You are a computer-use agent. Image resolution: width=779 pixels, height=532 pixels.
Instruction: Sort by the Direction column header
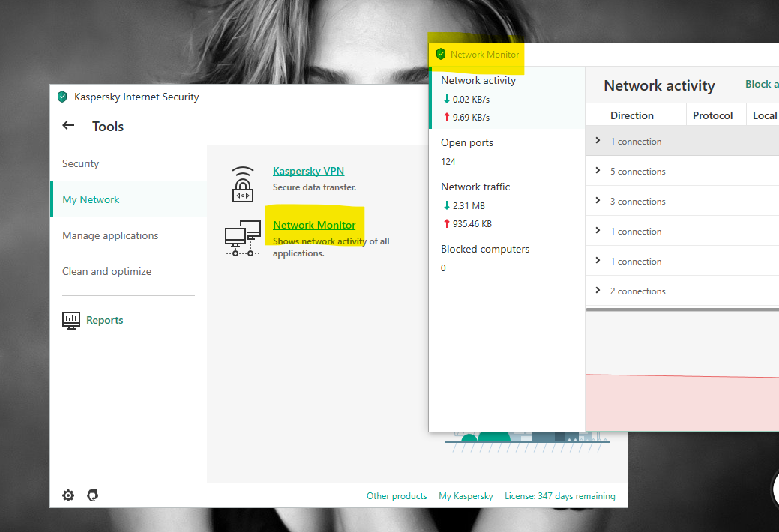(x=645, y=115)
